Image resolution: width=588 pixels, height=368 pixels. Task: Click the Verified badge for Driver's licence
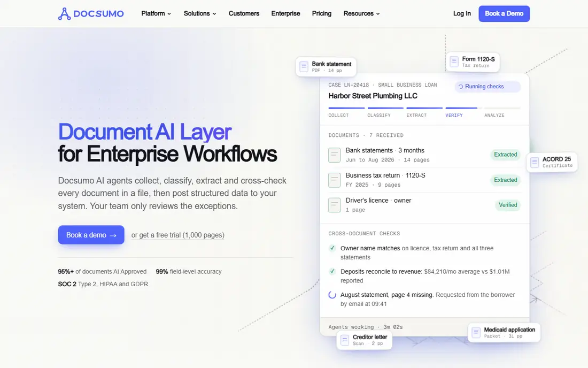pyautogui.click(x=508, y=205)
